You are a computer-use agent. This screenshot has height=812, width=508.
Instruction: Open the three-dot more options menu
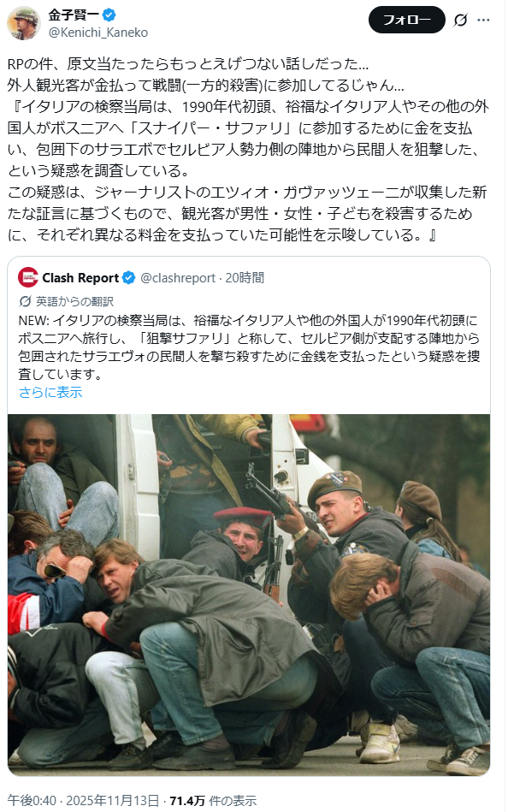coord(483,21)
